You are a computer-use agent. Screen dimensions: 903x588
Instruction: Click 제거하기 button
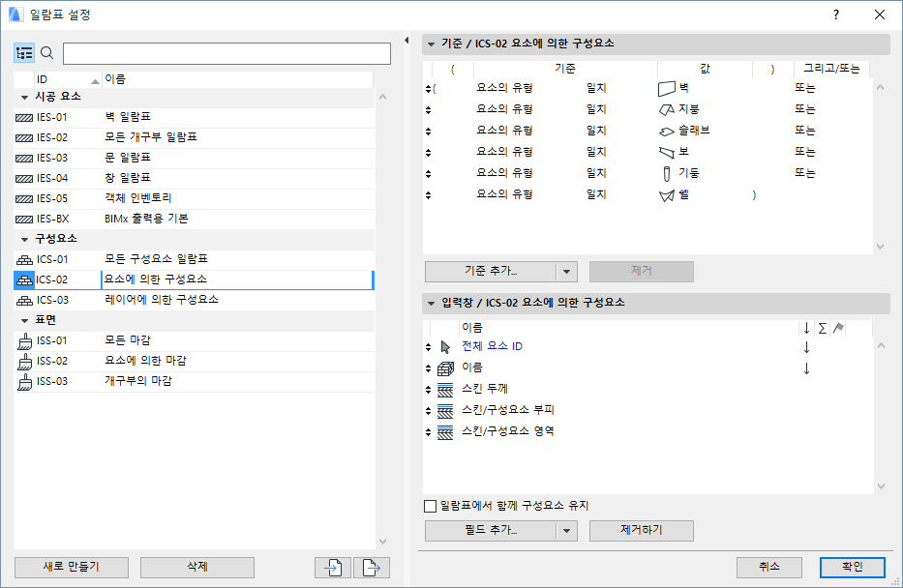tap(642, 531)
